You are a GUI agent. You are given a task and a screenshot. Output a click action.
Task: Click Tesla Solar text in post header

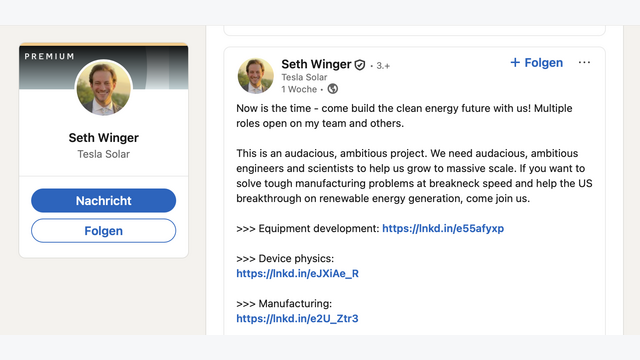304,77
